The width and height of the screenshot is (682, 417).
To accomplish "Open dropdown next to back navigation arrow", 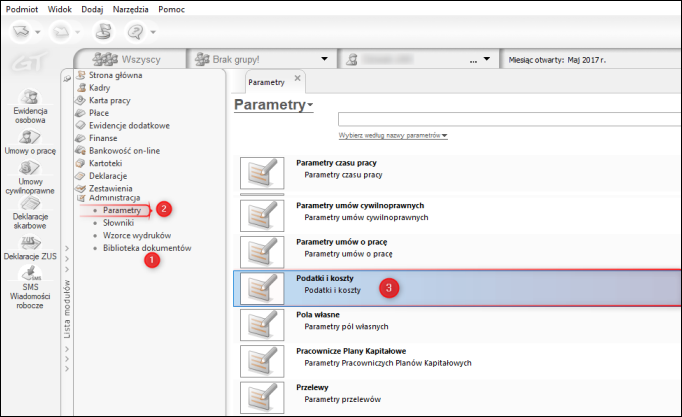I will pyautogui.click(x=38, y=32).
